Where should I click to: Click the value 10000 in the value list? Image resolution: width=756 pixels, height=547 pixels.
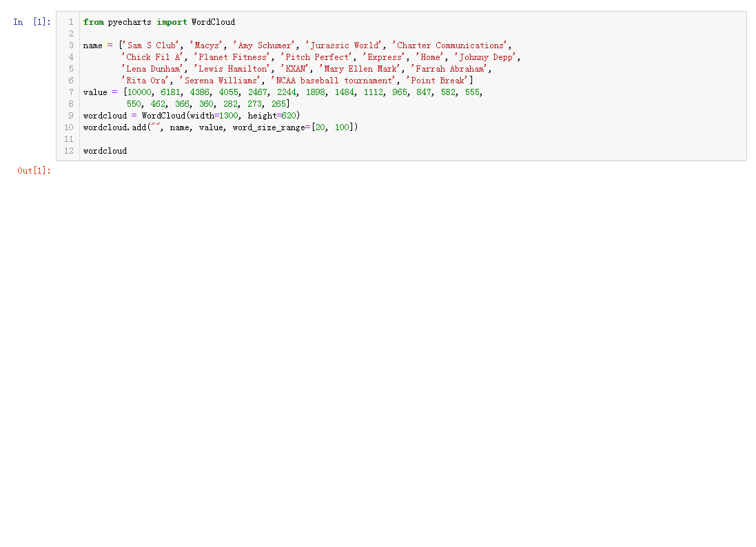pyautogui.click(x=139, y=92)
